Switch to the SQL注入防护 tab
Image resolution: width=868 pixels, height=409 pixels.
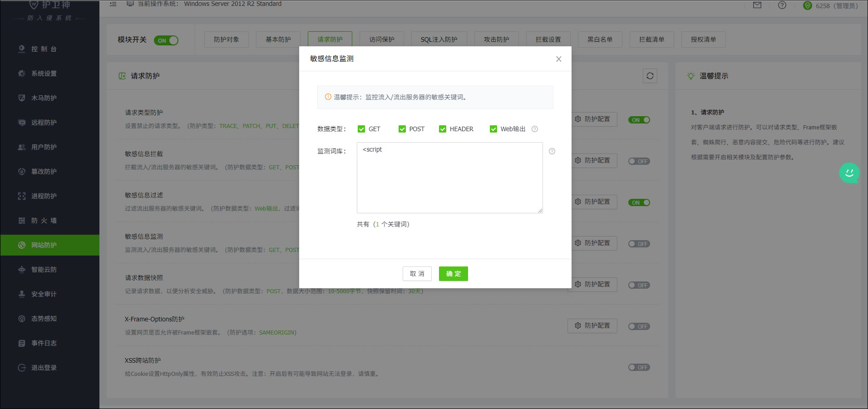(x=439, y=39)
